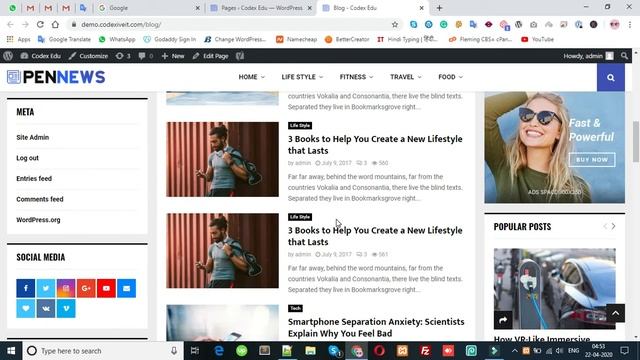640x360 pixels.
Task: Click taskbar microphone icon
Action: 174,351
